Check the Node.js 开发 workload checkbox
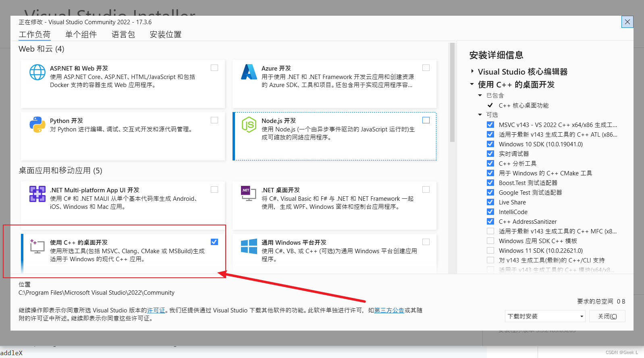 point(426,120)
